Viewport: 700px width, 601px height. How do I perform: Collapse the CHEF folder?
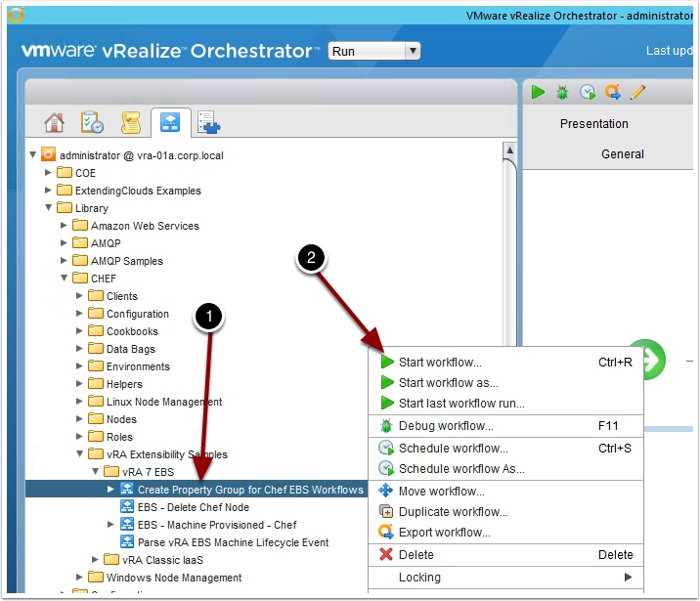[64, 278]
